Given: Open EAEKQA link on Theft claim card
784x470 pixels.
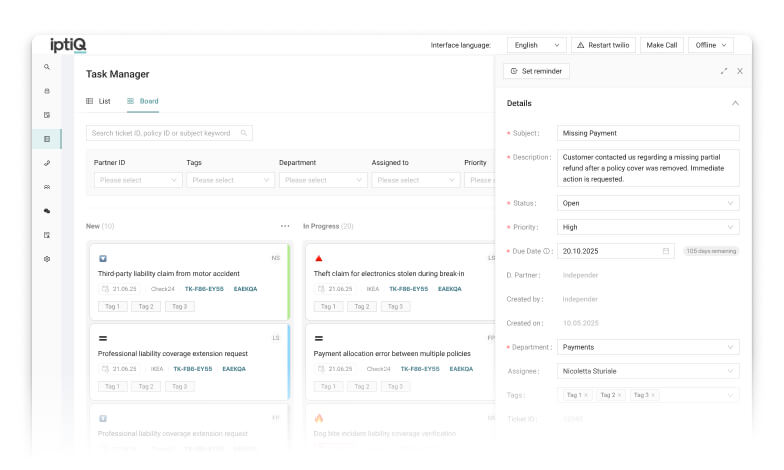Looking at the screenshot, I should coord(450,289).
